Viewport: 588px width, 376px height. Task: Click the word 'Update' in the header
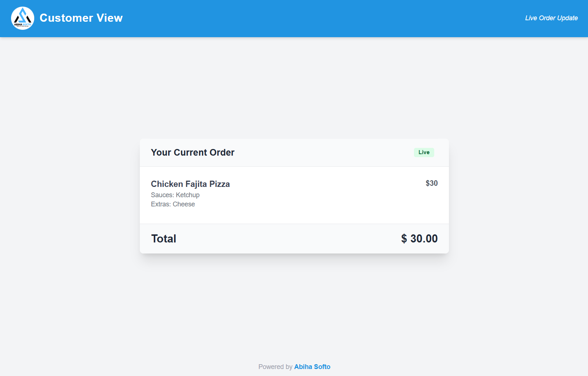(567, 18)
